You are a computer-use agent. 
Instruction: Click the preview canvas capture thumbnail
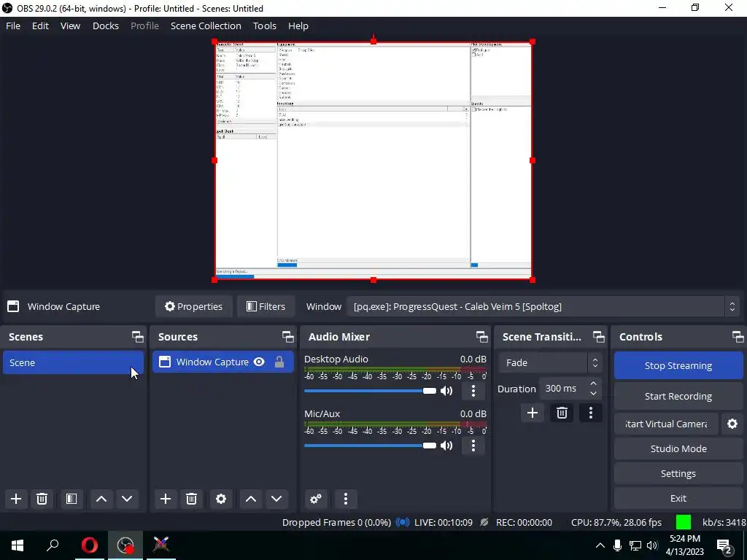373,161
